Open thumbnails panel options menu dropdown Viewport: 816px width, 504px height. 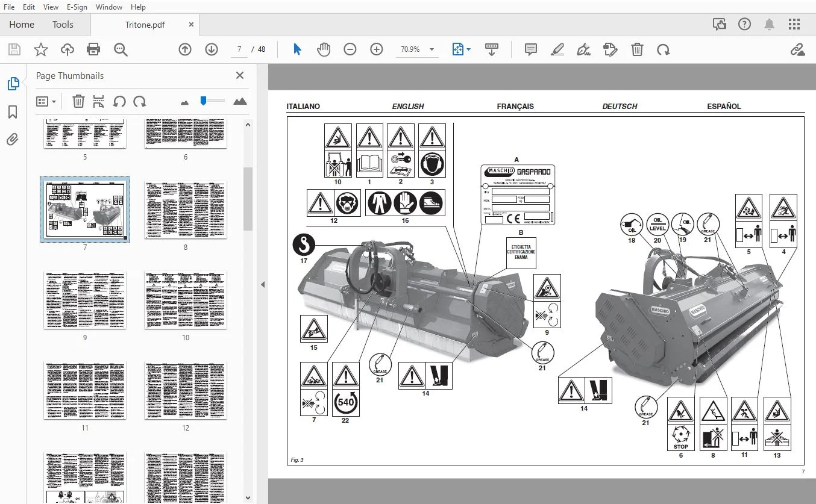(46, 101)
